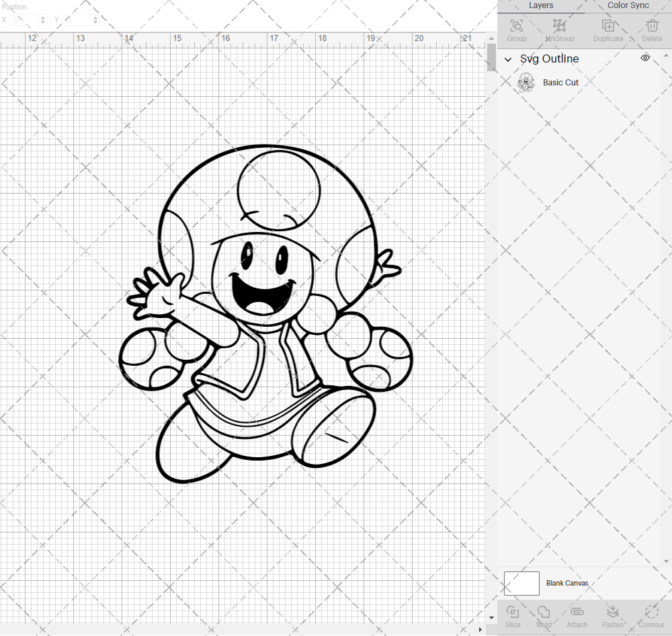672x636 pixels.
Task: Select the Weld tool
Action: pos(543,616)
